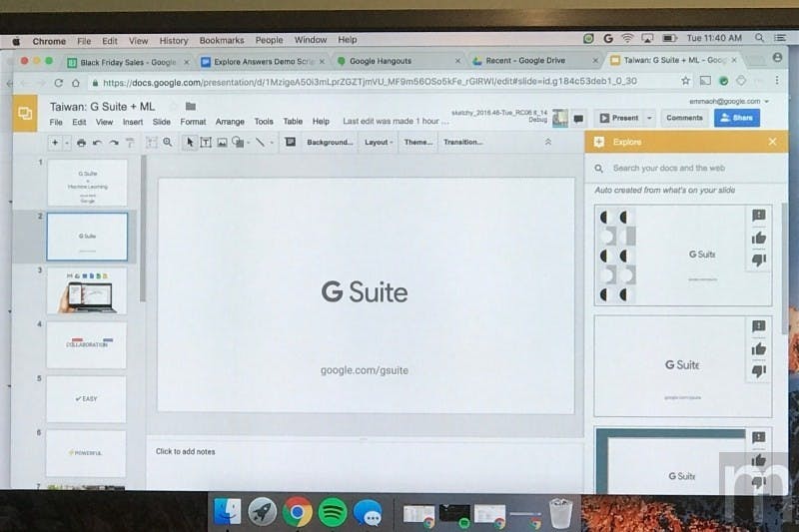Screen dimensions: 799x532
Task: Select the zoom magnifier tool
Action: pos(168,143)
